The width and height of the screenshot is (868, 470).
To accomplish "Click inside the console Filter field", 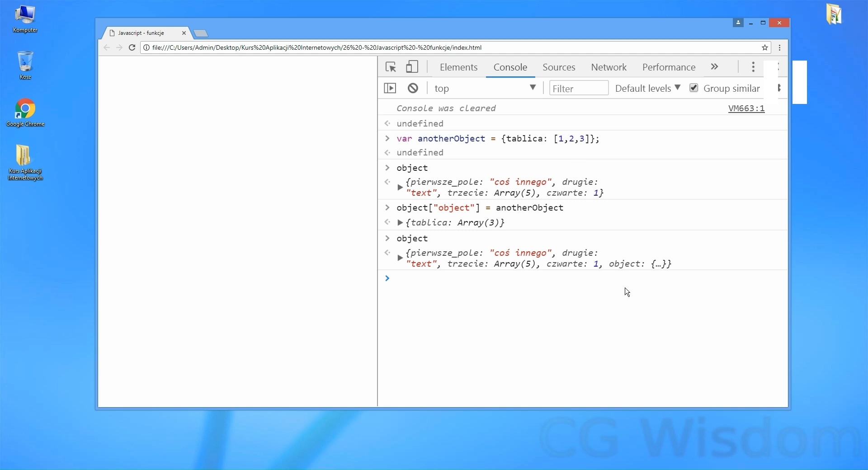I will point(579,88).
